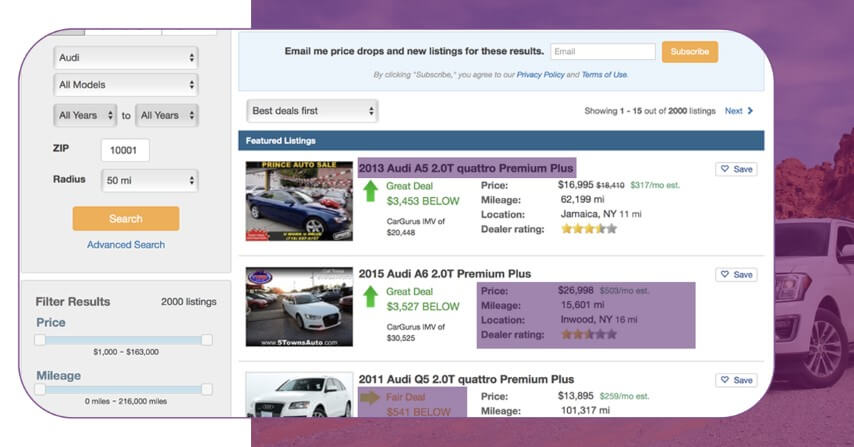Click the 0 miles - 216,000 miles text
Viewport: 854px width, 447px height.
point(126,401)
